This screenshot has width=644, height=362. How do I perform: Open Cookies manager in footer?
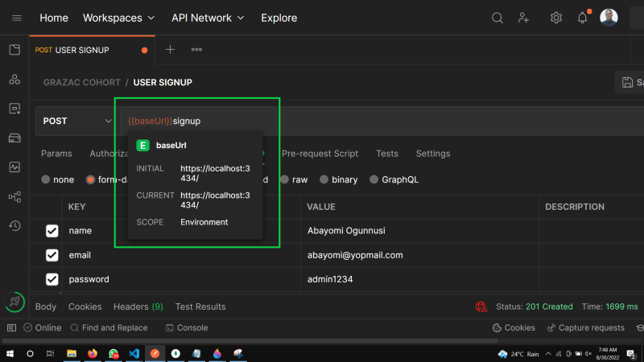(x=514, y=328)
